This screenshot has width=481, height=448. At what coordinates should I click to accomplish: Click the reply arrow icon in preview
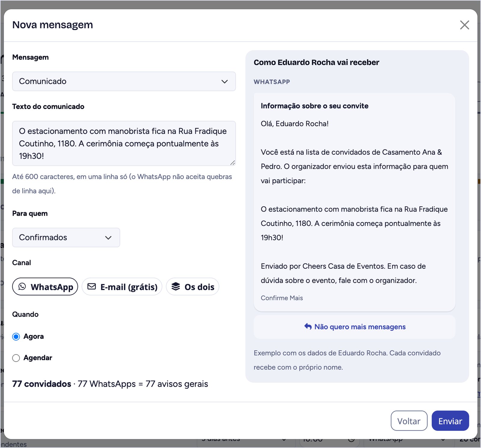coord(308,326)
